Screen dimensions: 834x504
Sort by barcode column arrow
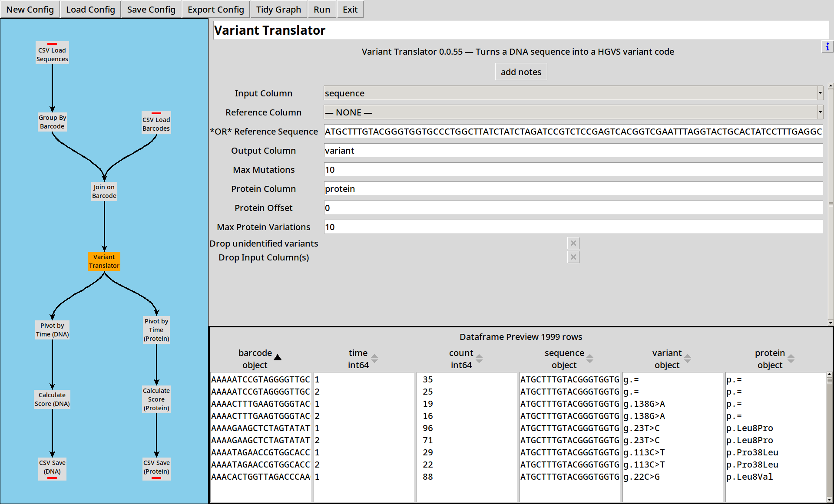click(x=278, y=357)
